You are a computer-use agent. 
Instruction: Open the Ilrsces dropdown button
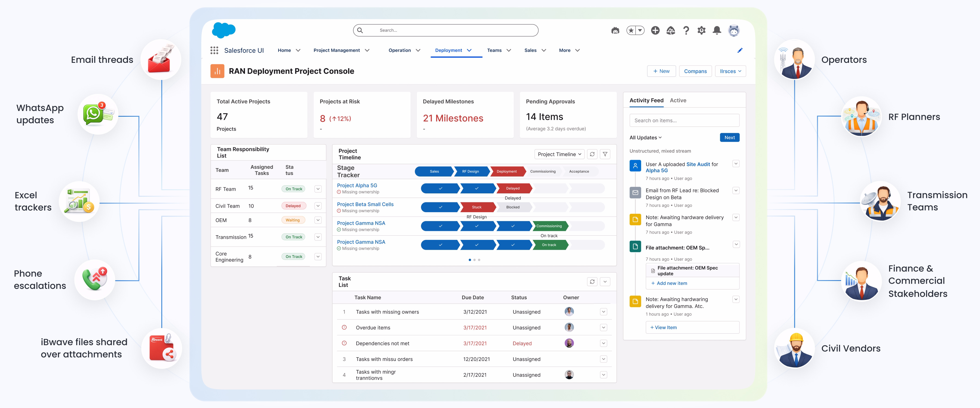[x=730, y=71]
